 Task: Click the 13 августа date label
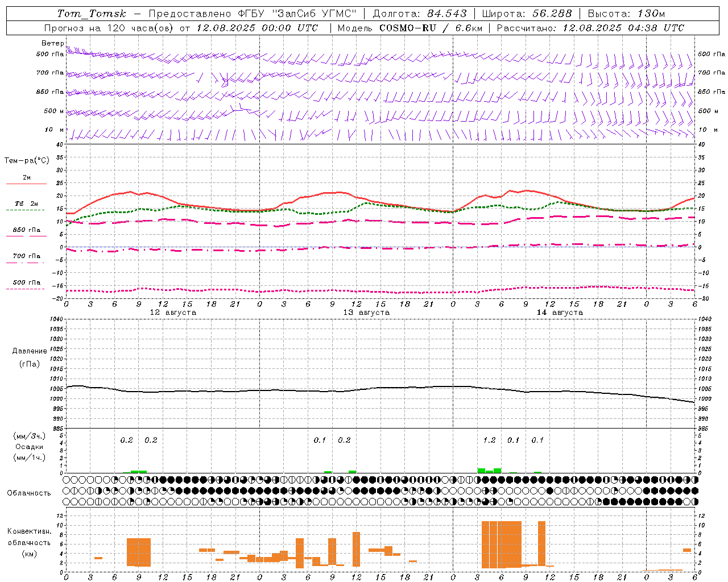[x=366, y=313]
